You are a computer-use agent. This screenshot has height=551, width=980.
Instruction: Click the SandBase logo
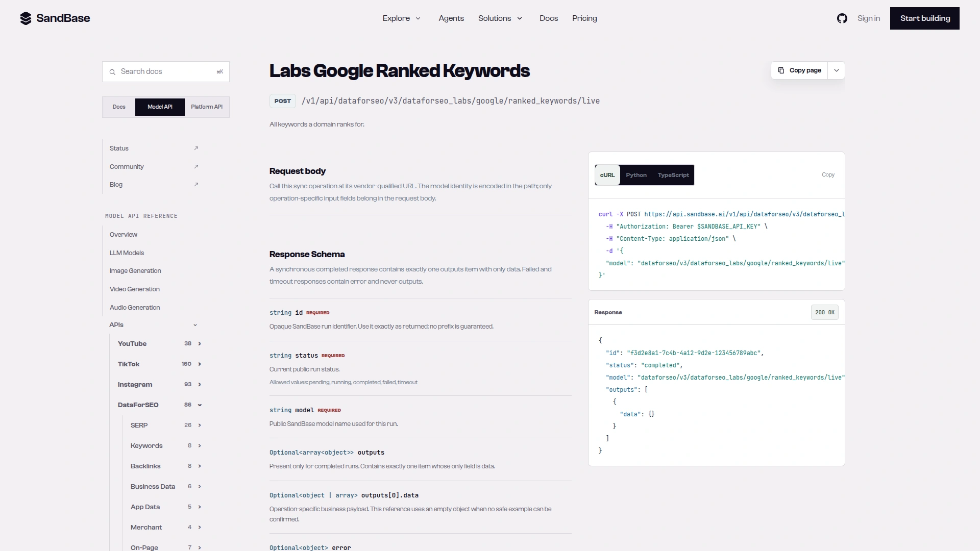(55, 18)
